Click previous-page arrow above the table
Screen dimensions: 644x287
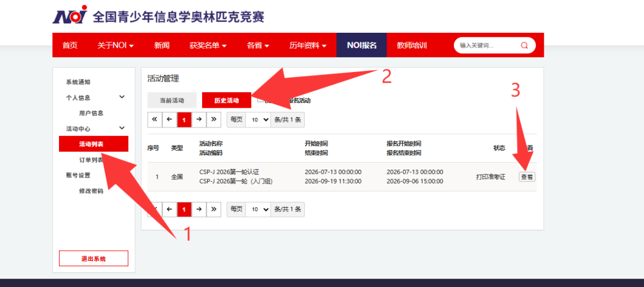pos(169,119)
